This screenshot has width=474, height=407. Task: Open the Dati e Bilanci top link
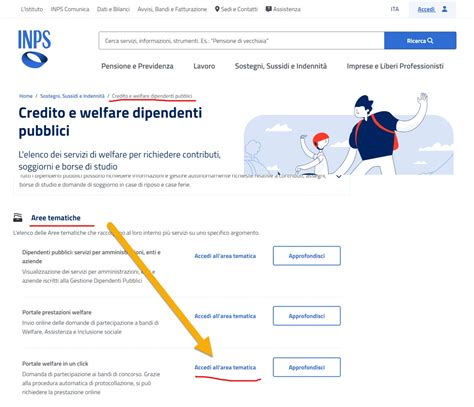pyautogui.click(x=113, y=9)
